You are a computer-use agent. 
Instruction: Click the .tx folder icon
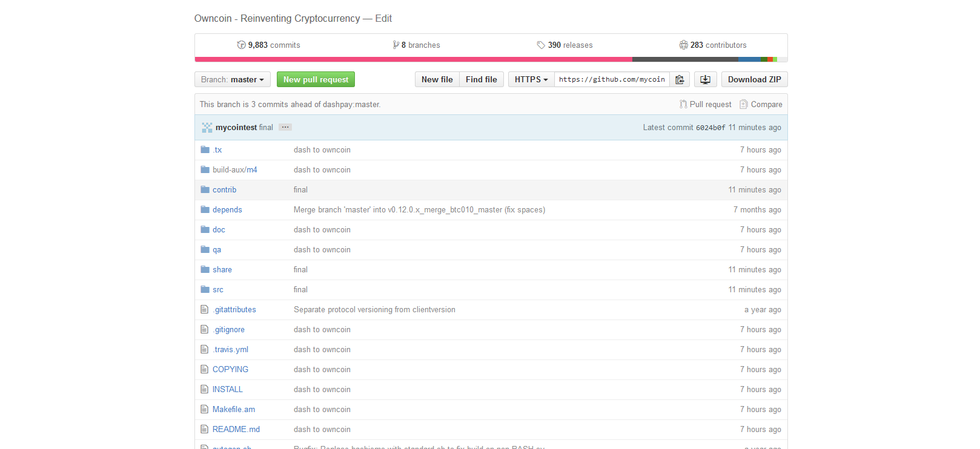pos(205,149)
